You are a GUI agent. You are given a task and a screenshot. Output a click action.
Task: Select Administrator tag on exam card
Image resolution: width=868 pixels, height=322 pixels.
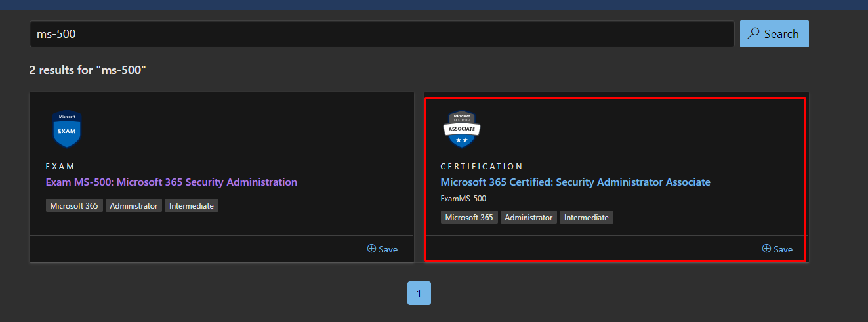tap(134, 205)
